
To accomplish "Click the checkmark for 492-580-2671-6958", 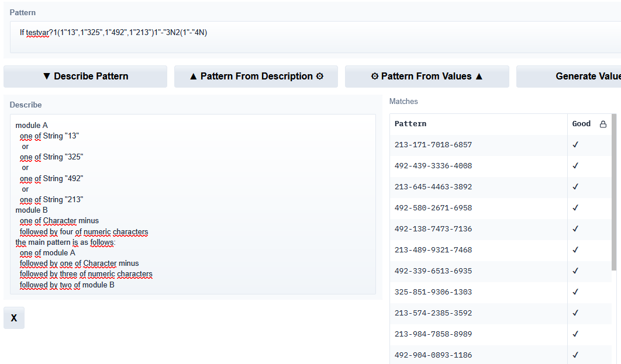I will tap(575, 208).
